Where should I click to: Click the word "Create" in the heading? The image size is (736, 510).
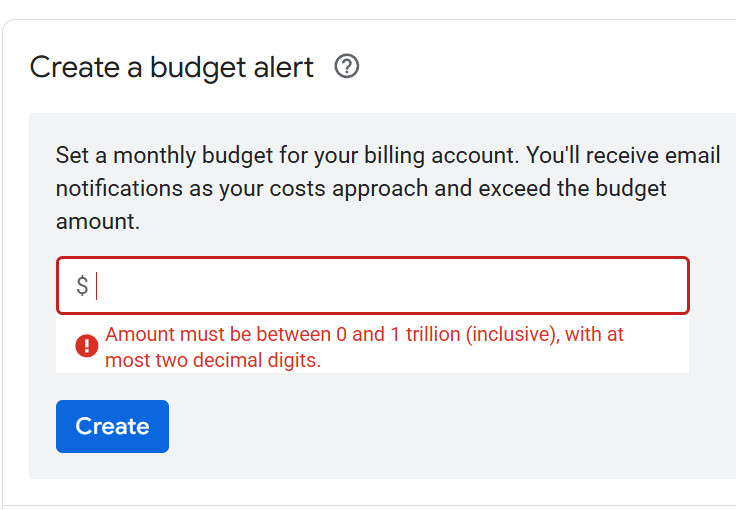pyautogui.click(x=75, y=67)
